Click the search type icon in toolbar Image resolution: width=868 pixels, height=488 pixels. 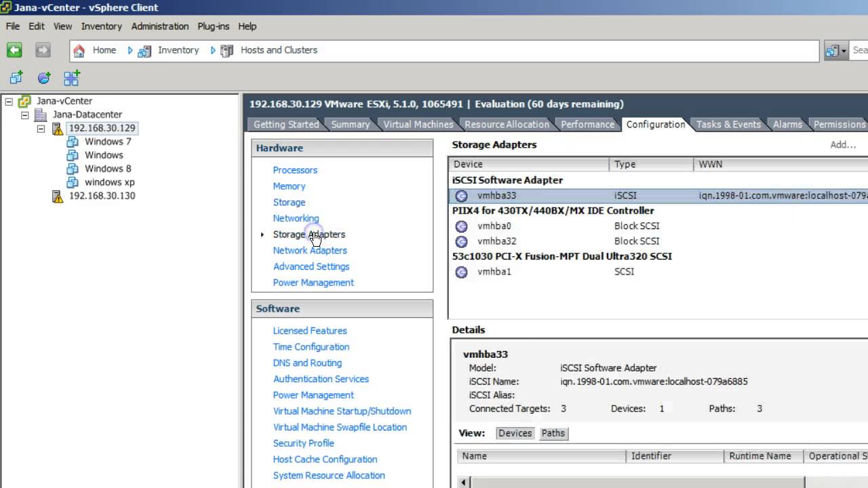tap(832, 50)
